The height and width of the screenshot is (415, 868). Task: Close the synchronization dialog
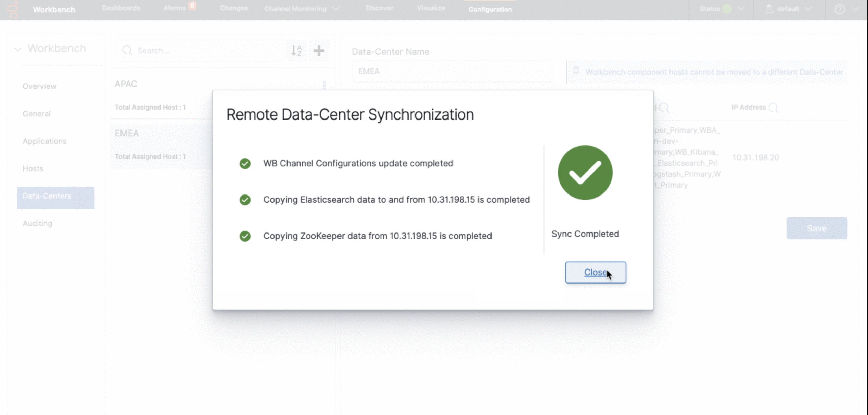[596, 272]
